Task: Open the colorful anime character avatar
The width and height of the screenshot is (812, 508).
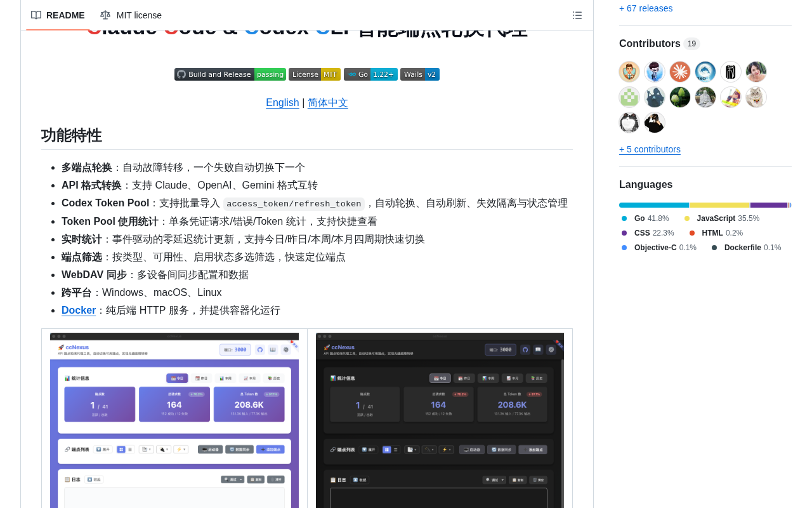Action: pos(731,97)
